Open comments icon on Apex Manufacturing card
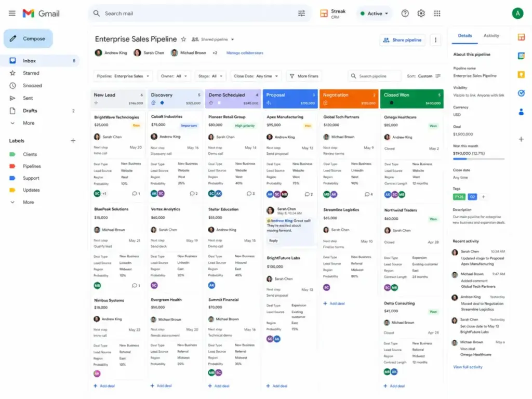 point(309,194)
